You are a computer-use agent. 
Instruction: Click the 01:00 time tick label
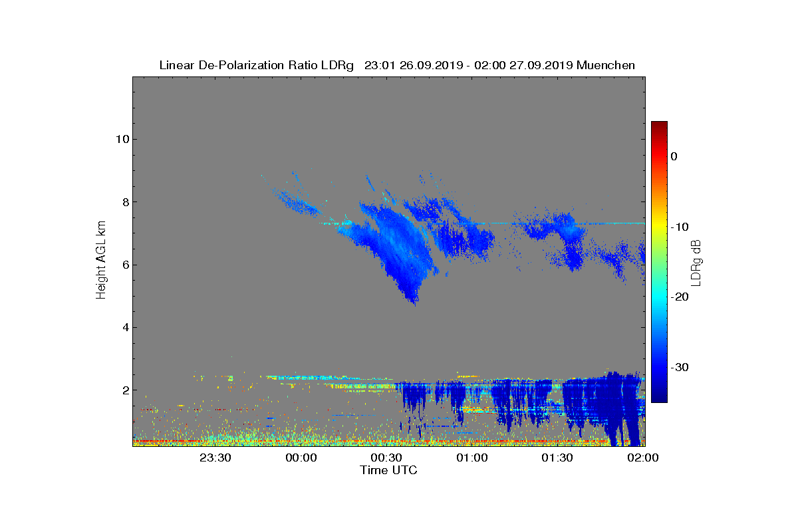coord(473,458)
